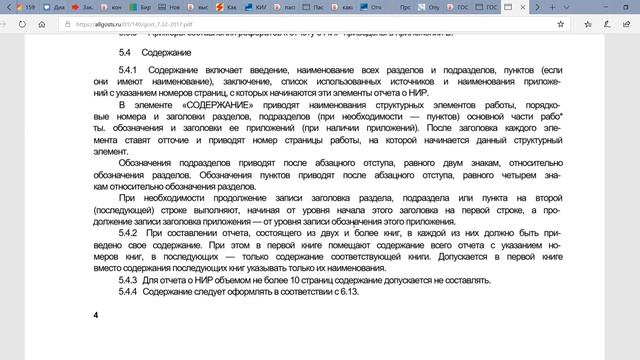
Task: Click the heading '5.4 Содержание'
Action: [155, 53]
